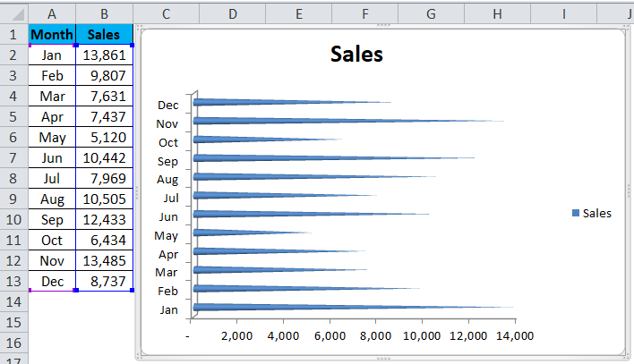This screenshot has width=634, height=364.
Task: Click the 8,000 value axis label
Action: coord(375,335)
